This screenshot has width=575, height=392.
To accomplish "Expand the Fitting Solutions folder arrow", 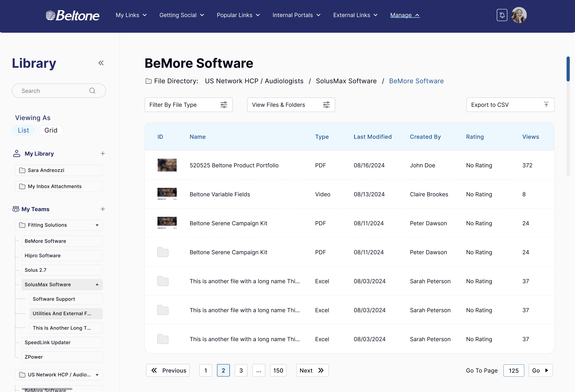I will pyautogui.click(x=97, y=225).
